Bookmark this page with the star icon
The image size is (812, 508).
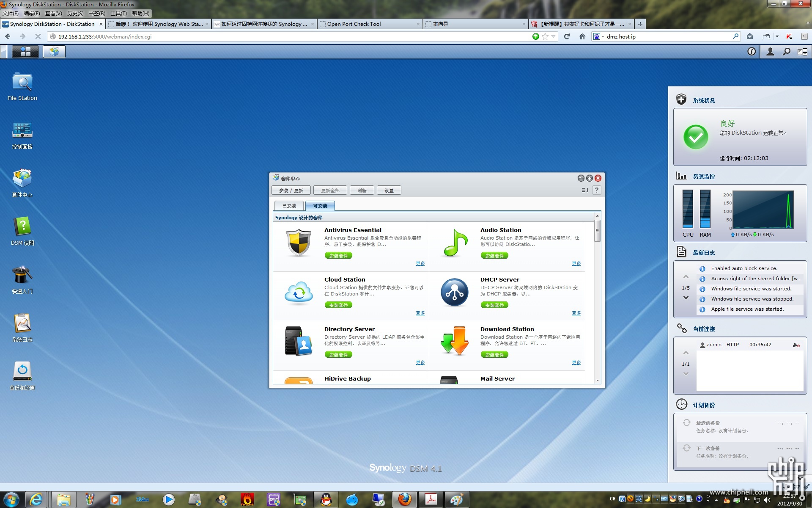(x=545, y=36)
